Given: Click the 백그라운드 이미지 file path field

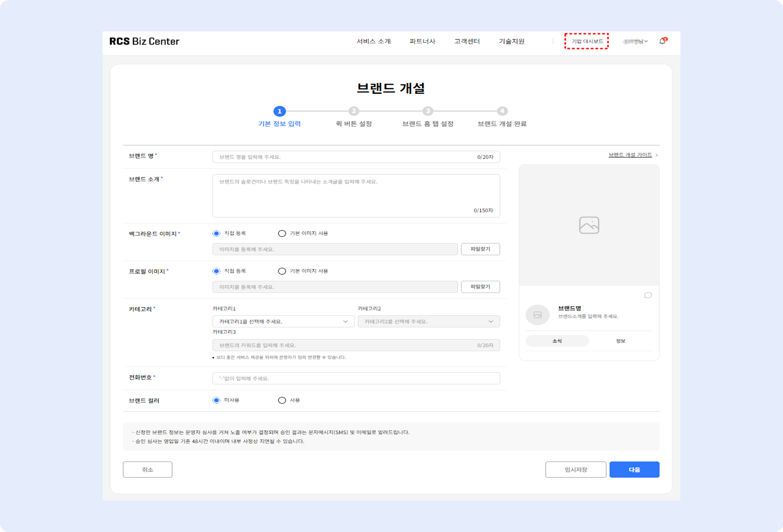Looking at the screenshot, I should [x=335, y=249].
